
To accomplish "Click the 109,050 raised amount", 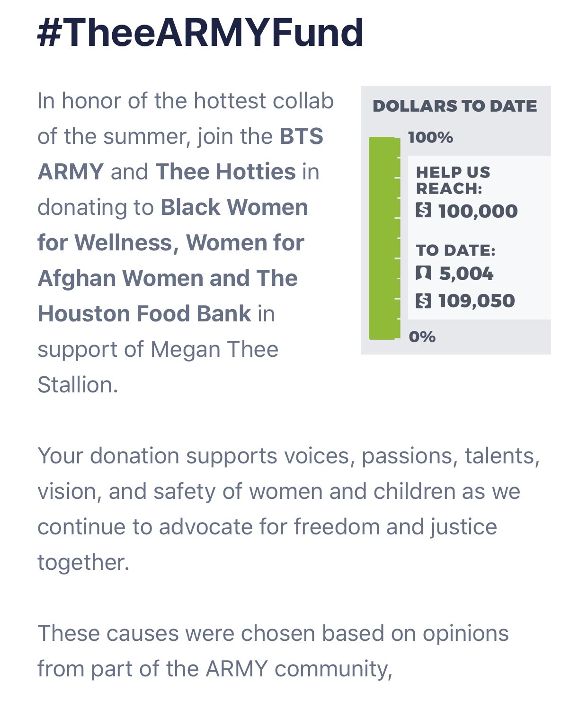I will tap(477, 301).
